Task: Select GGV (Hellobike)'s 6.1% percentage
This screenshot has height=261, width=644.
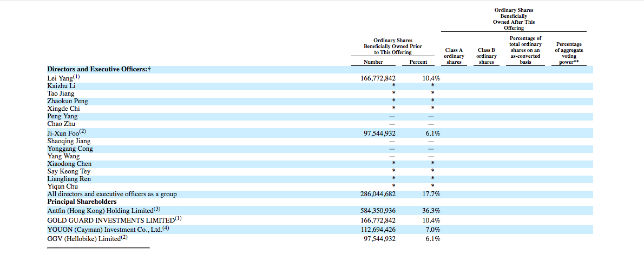Action: coord(433,238)
